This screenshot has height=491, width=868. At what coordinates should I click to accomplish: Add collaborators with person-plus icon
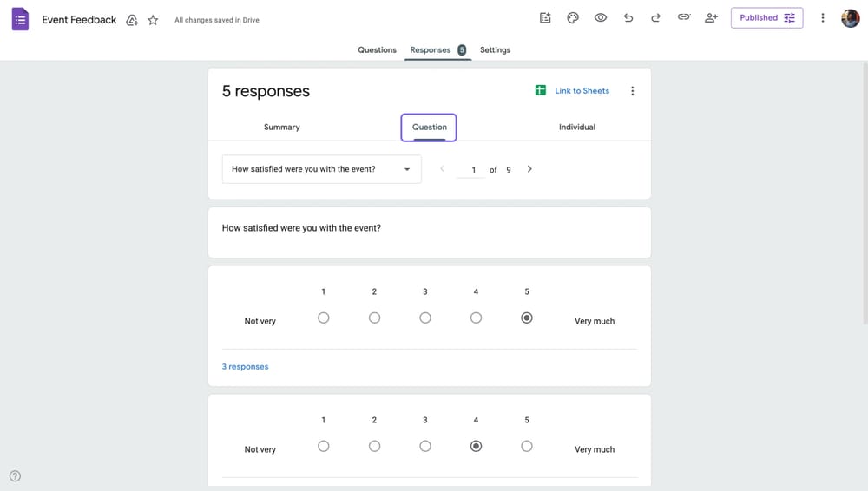(x=712, y=17)
